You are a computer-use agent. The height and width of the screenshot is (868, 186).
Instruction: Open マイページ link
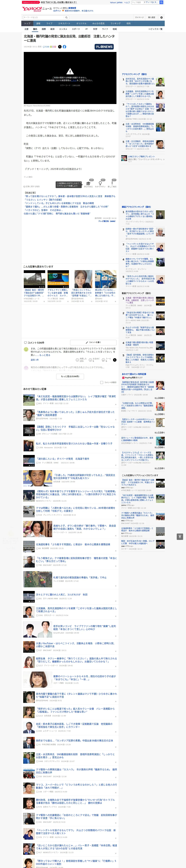tap(139, 18)
